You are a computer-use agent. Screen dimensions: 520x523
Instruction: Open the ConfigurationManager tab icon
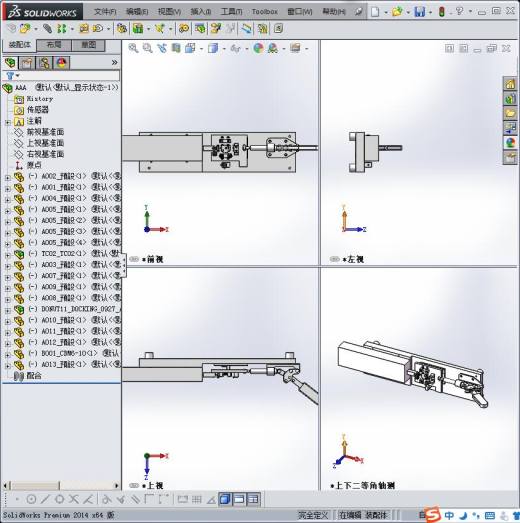(x=44, y=63)
